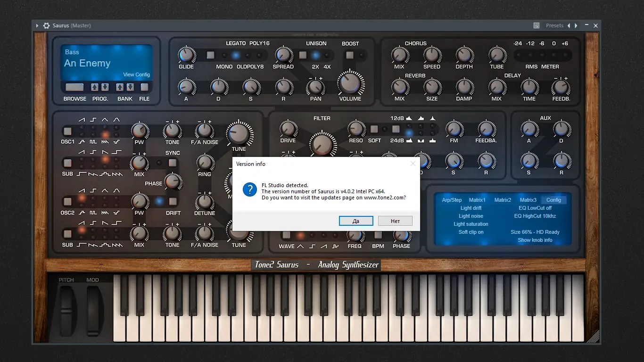The image size is (644, 362).
Task: Toggle the UNISON button
Action: click(x=303, y=55)
